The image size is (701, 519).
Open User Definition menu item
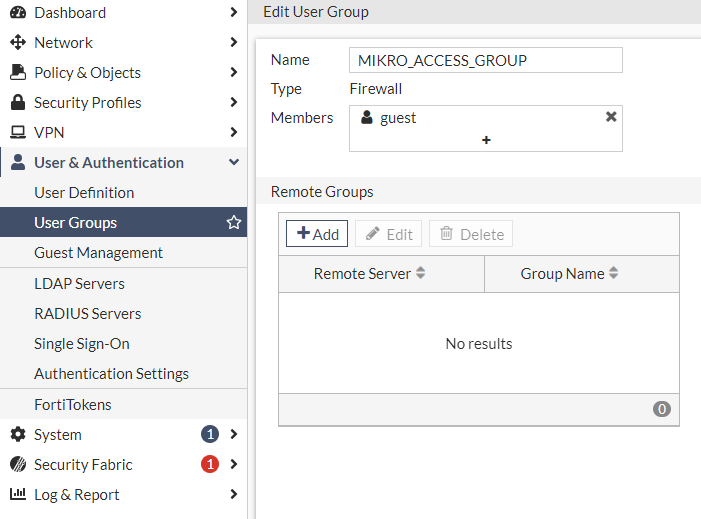84,193
